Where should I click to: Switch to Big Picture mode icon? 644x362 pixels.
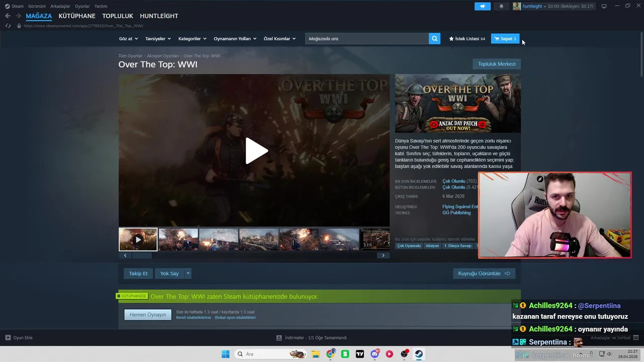click(604, 6)
